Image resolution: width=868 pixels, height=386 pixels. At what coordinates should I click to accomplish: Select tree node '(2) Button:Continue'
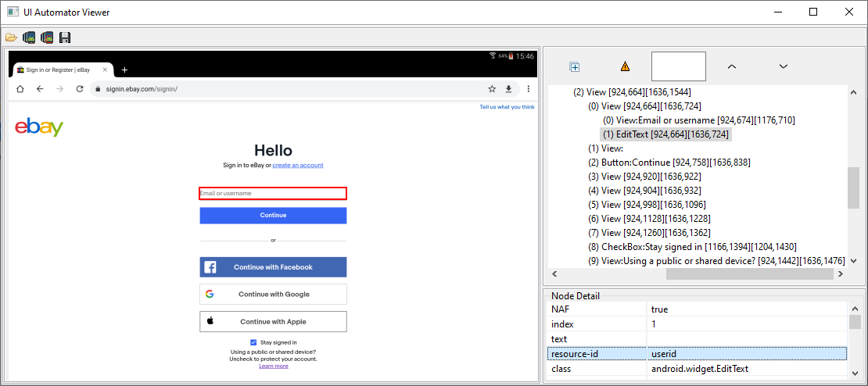pos(669,163)
